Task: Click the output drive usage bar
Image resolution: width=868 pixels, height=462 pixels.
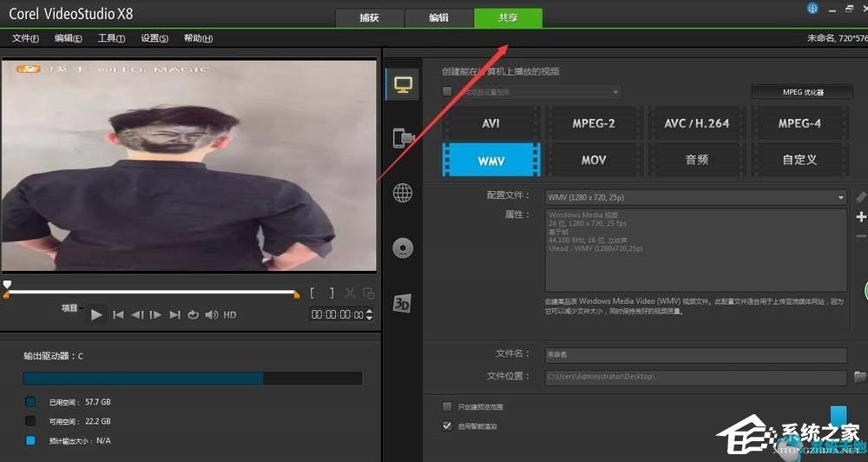Action: 193,379
